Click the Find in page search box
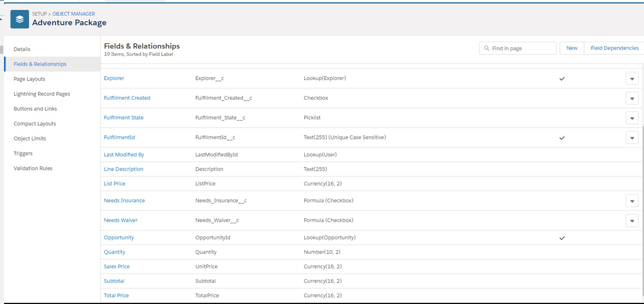644x304 pixels. tap(522, 48)
